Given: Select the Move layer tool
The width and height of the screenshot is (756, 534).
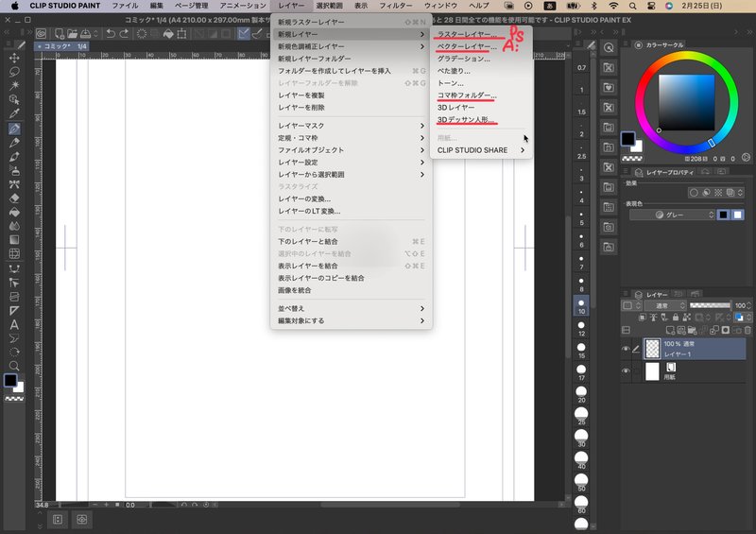Looking at the screenshot, I should (14, 58).
